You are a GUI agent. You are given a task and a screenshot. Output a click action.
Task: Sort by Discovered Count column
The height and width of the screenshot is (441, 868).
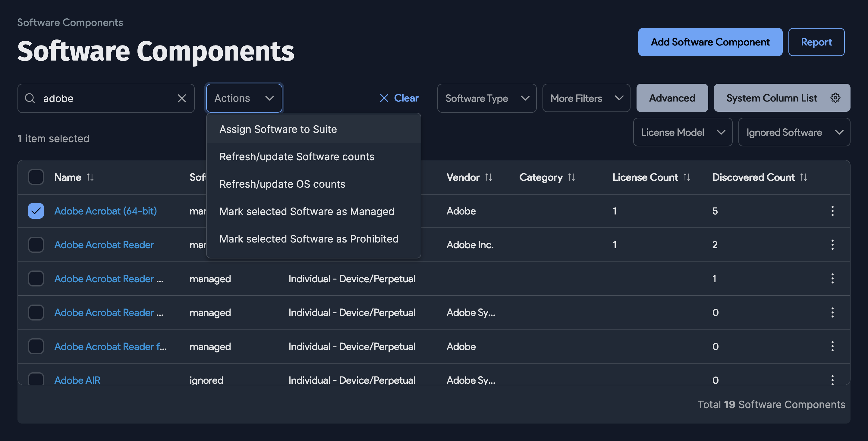[804, 177]
